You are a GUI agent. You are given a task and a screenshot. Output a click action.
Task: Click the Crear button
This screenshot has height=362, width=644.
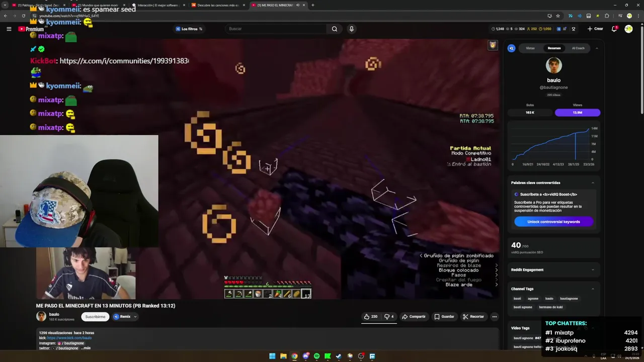click(595, 29)
